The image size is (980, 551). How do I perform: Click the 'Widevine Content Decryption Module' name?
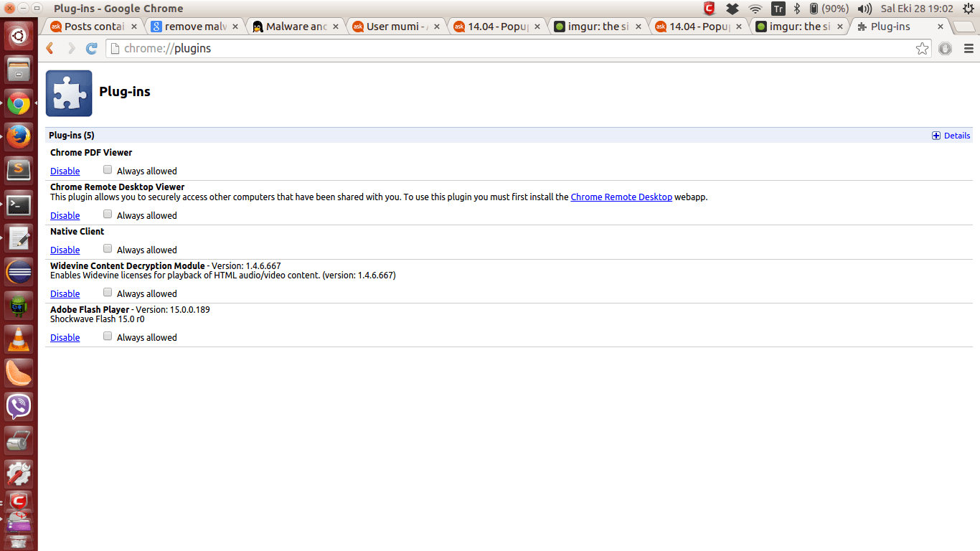click(x=128, y=266)
